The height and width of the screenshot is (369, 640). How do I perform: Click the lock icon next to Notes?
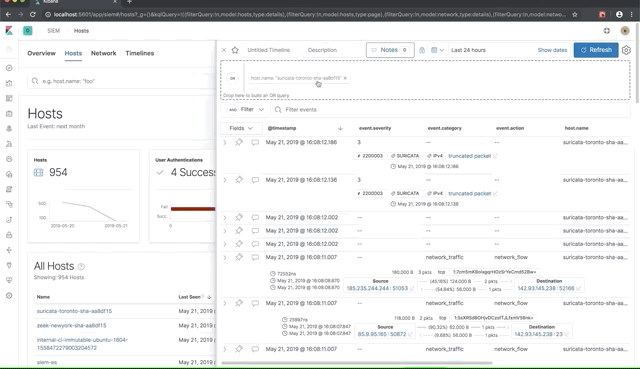tap(422, 50)
